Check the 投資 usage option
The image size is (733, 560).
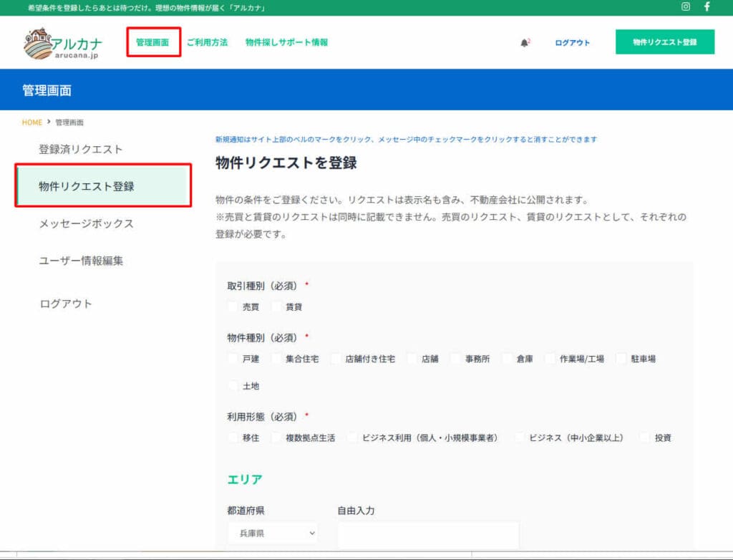[644, 438]
